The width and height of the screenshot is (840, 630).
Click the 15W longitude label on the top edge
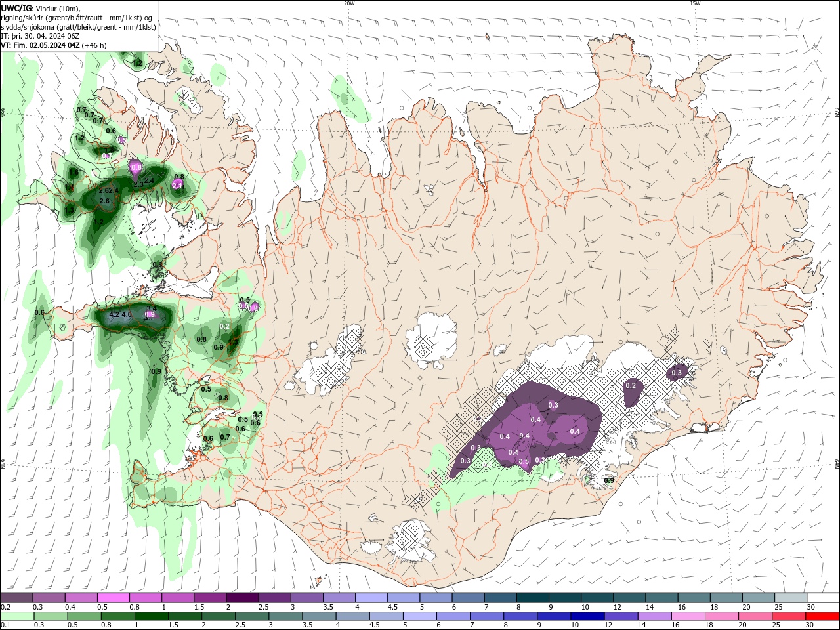tap(695, 3)
